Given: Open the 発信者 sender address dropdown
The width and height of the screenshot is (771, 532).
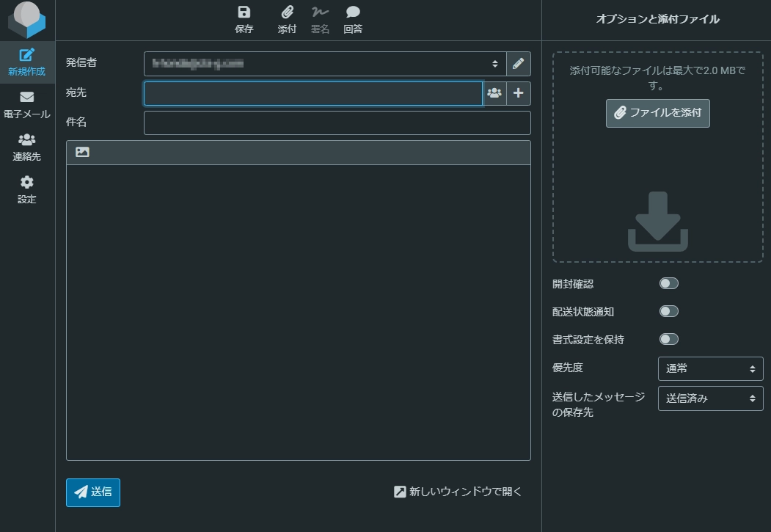Looking at the screenshot, I should [x=324, y=64].
